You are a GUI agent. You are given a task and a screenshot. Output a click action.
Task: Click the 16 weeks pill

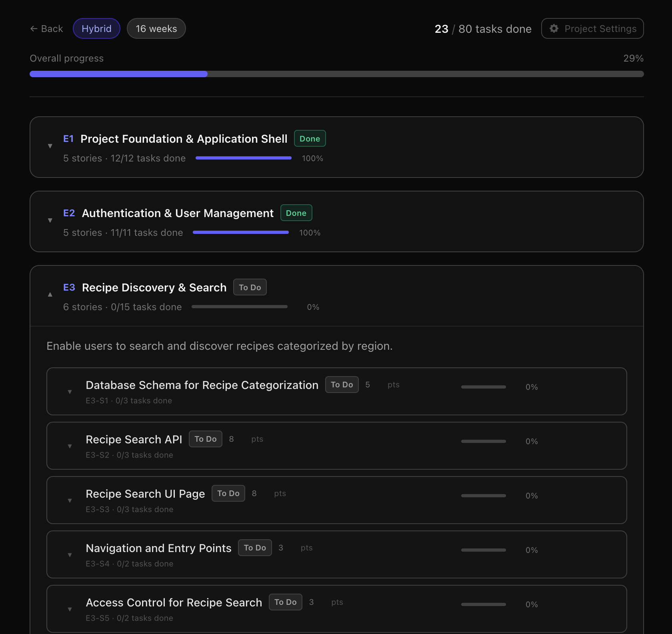[156, 28]
